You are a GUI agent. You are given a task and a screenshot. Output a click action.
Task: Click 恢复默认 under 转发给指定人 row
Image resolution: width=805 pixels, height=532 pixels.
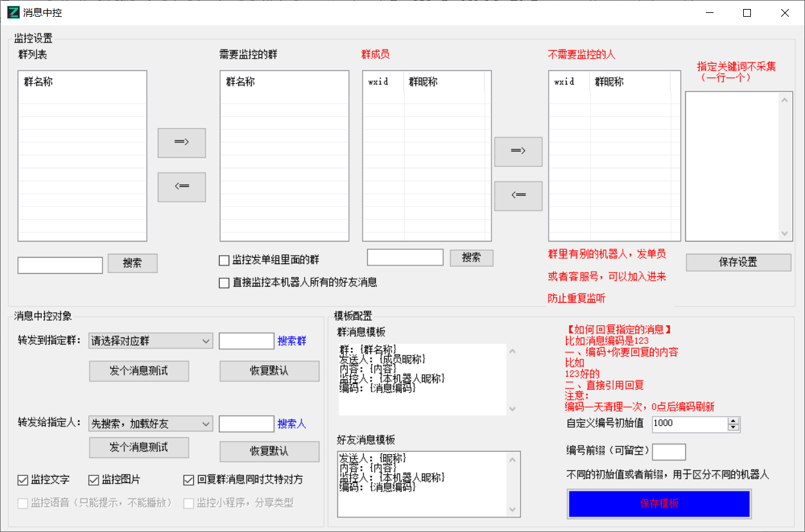[x=269, y=451]
